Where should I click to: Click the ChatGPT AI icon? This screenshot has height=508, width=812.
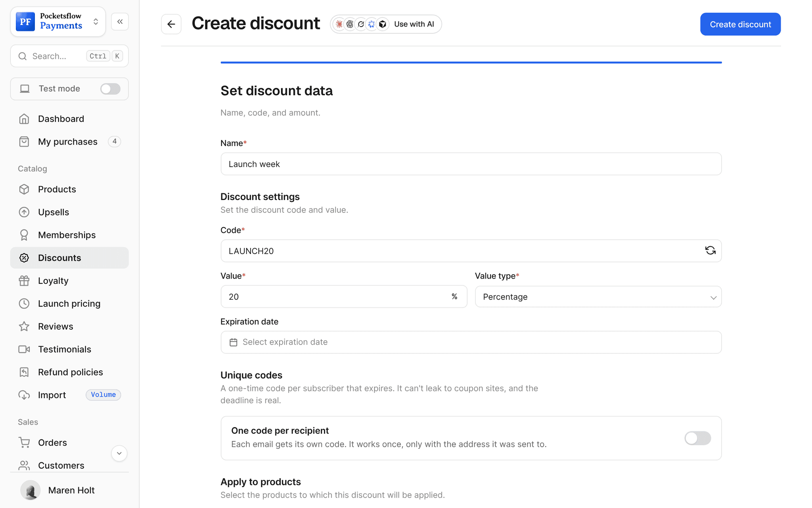[x=350, y=24]
